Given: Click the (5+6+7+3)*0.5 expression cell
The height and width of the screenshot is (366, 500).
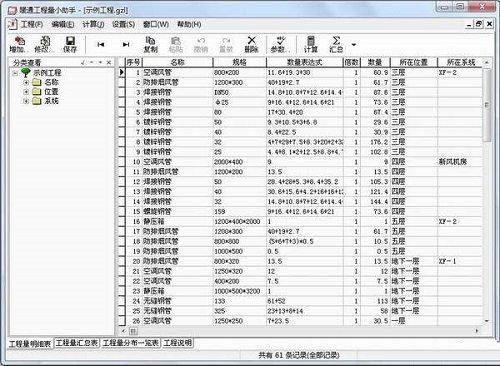Looking at the screenshot, I should [x=305, y=241].
